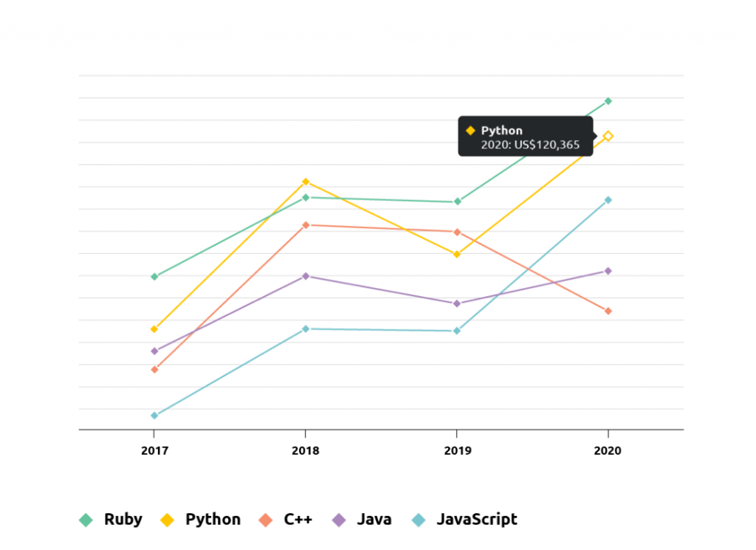Toggle Python series via legend label
Viewport: 756px width, 550px height.
213,519
